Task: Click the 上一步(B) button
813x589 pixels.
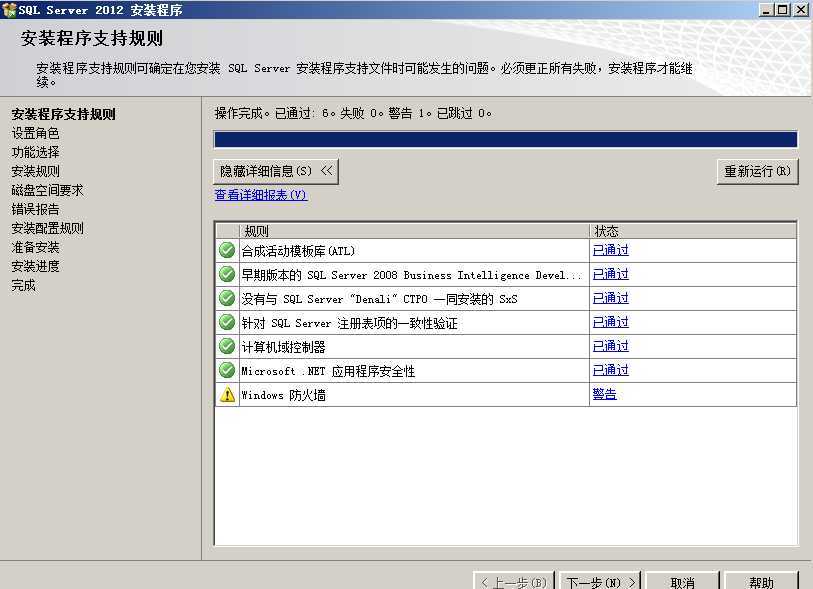Action: (x=514, y=582)
